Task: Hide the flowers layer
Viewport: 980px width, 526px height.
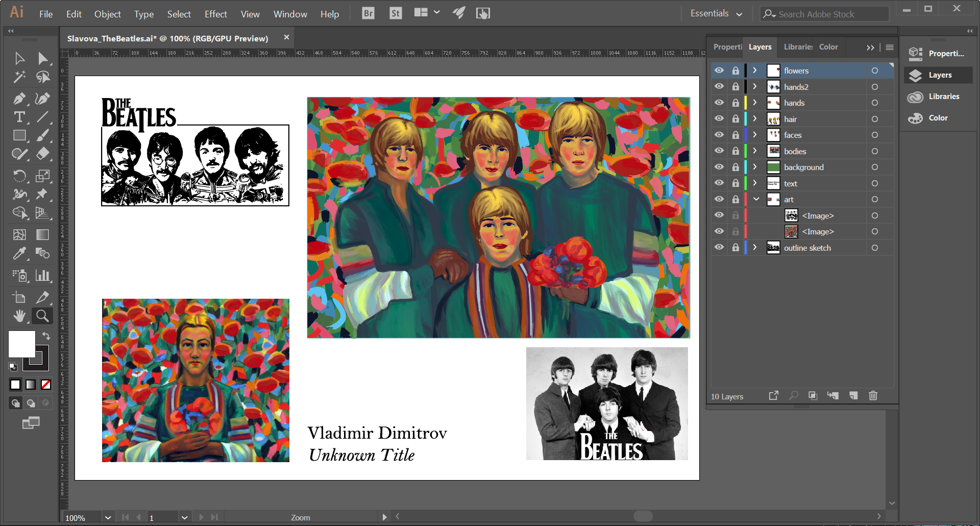Action: [x=719, y=70]
